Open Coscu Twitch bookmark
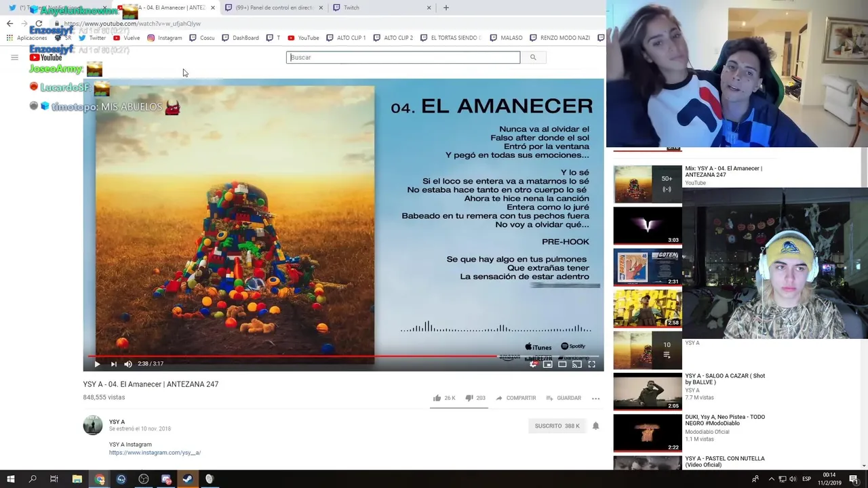The width and height of the screenshot is (868, 488). tap(201, 38)
